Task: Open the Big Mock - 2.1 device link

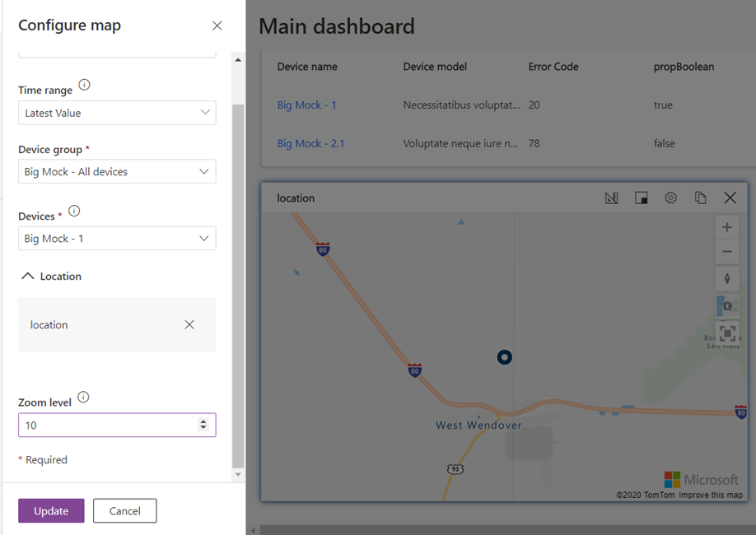Action: coord(311,144)
